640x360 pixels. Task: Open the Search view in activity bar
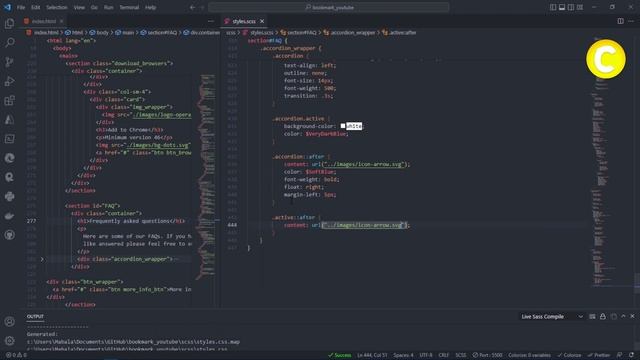pyautogui.click(x=9, y=42)
